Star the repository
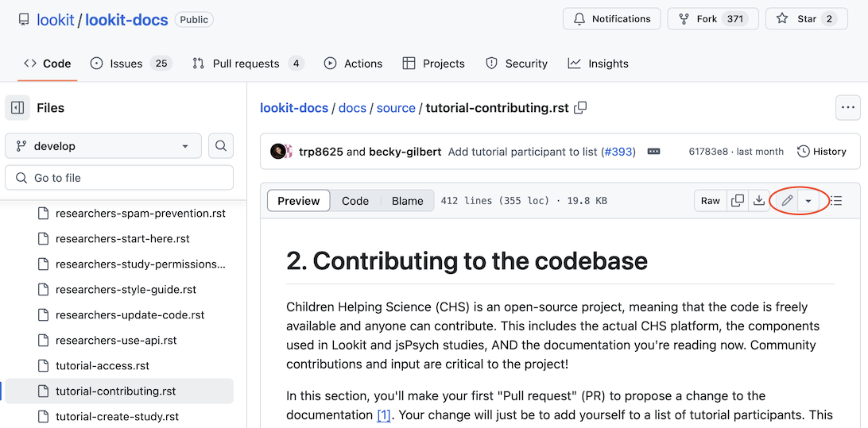Screen dimensions: 868x428 coord(807,19)
